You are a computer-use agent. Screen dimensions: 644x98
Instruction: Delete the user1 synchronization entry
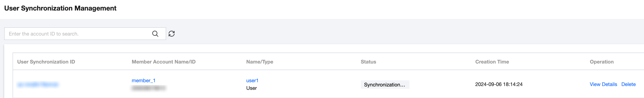628,85
